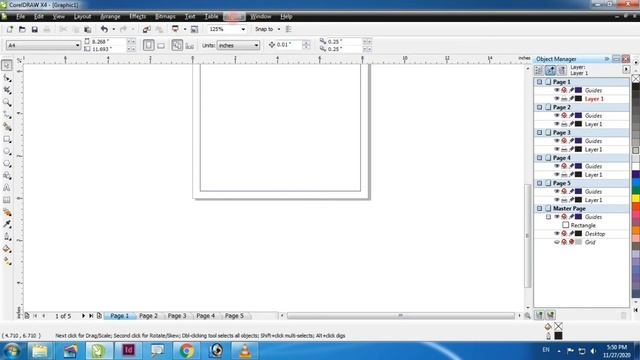Open the Arrange menu
Image resolution: width=640 pixels, height=360 pixels.
[x=110, y=17]
